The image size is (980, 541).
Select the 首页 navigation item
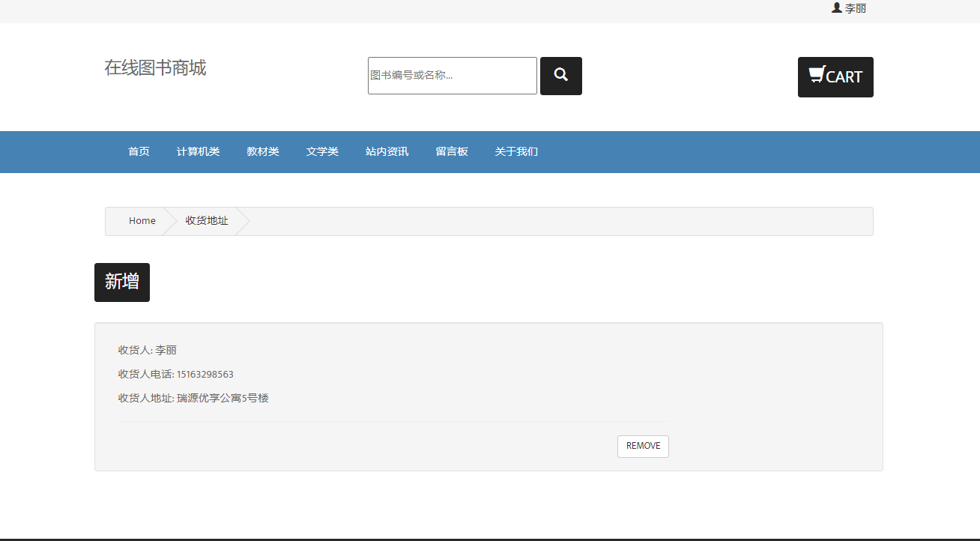coord(139,151)
